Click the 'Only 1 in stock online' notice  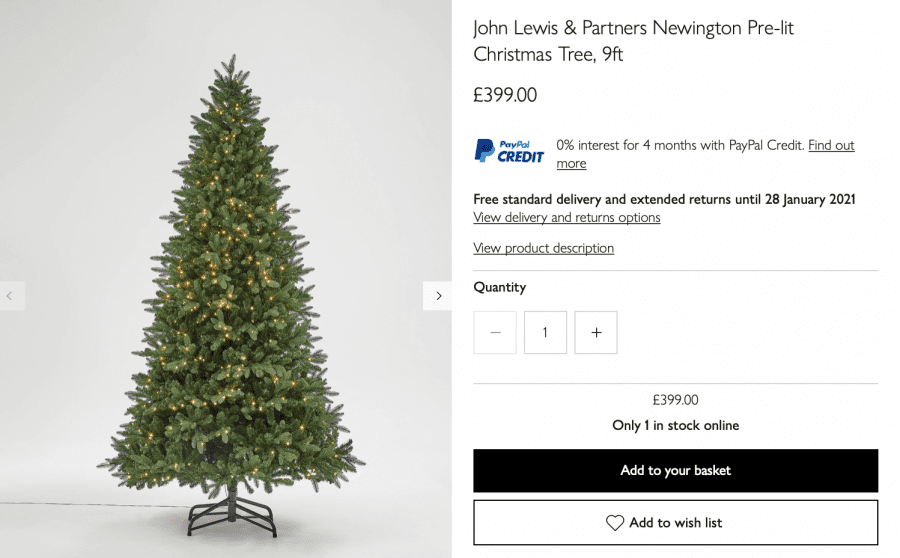(676, 425)
